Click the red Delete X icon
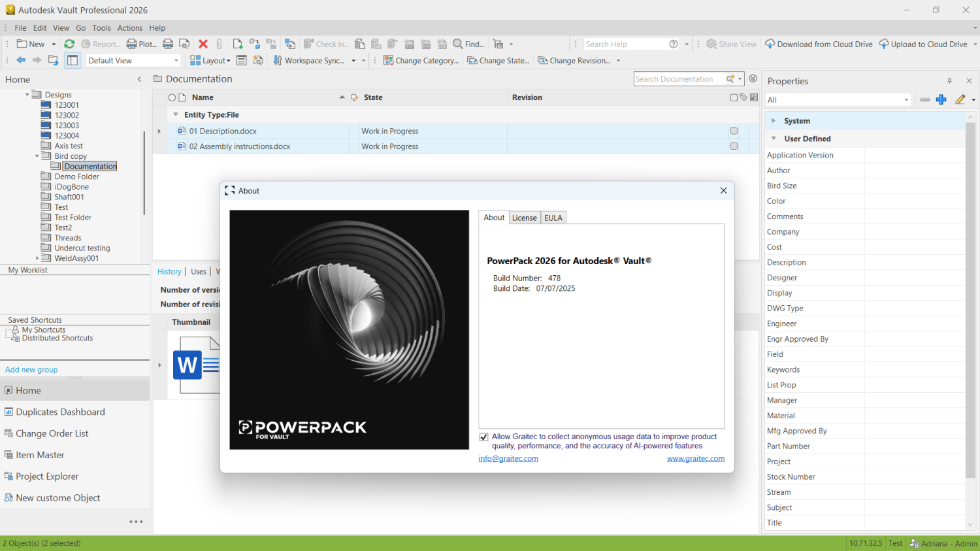This screenshot has width=980, height=551. coord(203,44)
